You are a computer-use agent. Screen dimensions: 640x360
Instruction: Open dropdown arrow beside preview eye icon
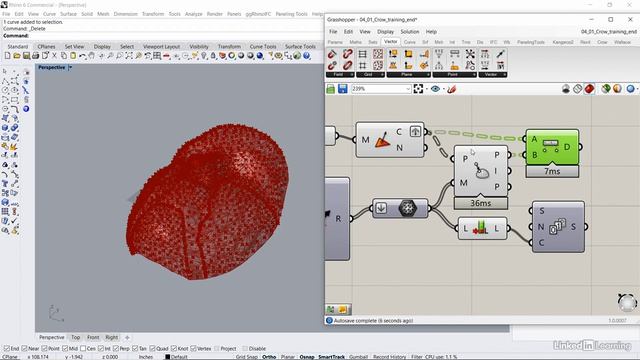[x=444, y=89]
